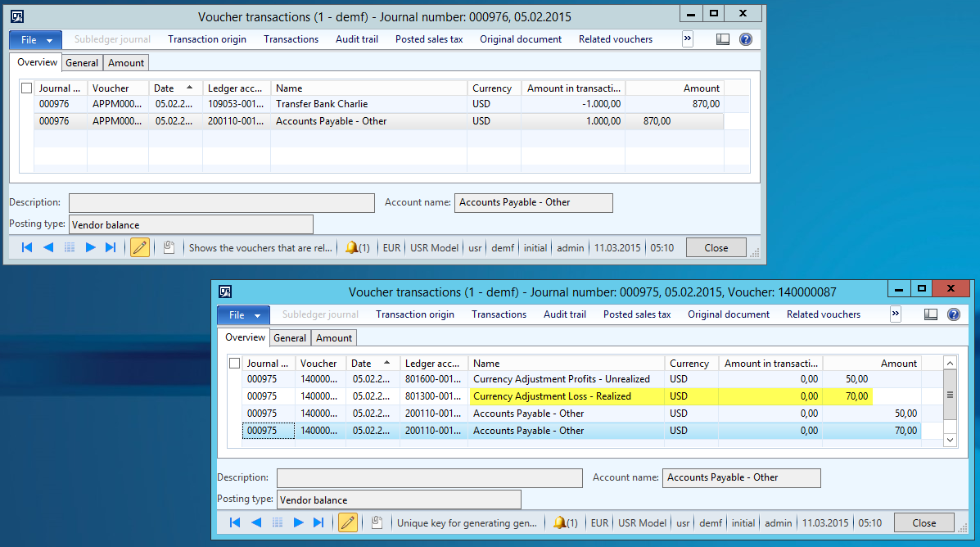Go to first record in the upper window
Screen dimensions: 980x547
(27, 247)
